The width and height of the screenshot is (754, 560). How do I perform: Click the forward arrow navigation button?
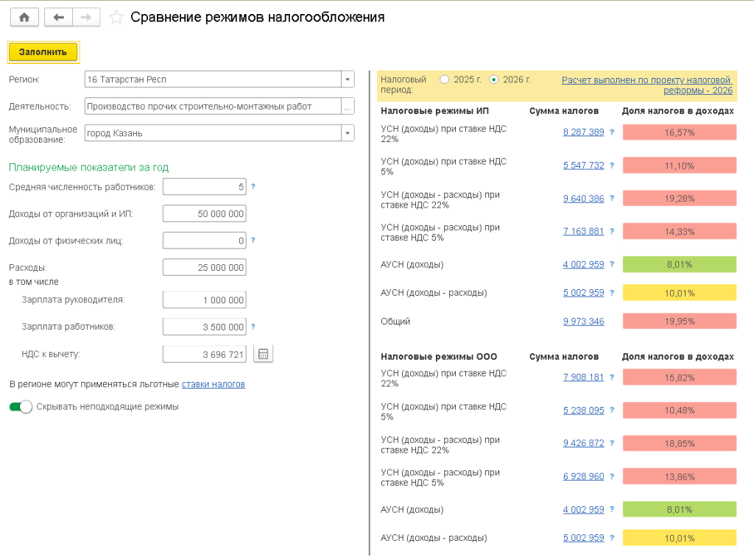pos(86,17)
